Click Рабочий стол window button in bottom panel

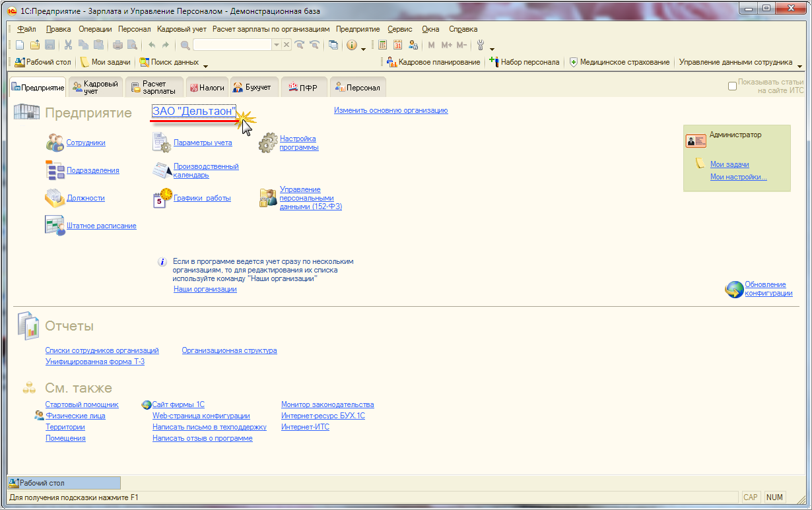(x=64, y=483)
